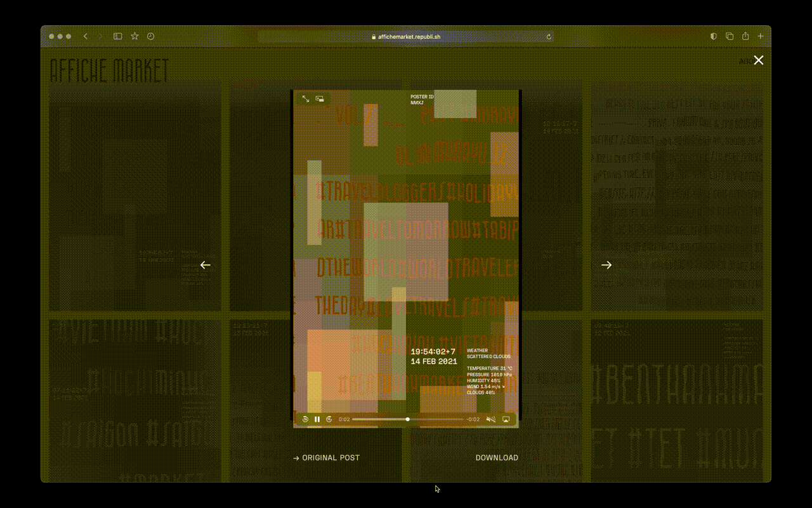The image size is (812, 508).
Task: Unmute the video audio
Action: (x=490, y=419)
